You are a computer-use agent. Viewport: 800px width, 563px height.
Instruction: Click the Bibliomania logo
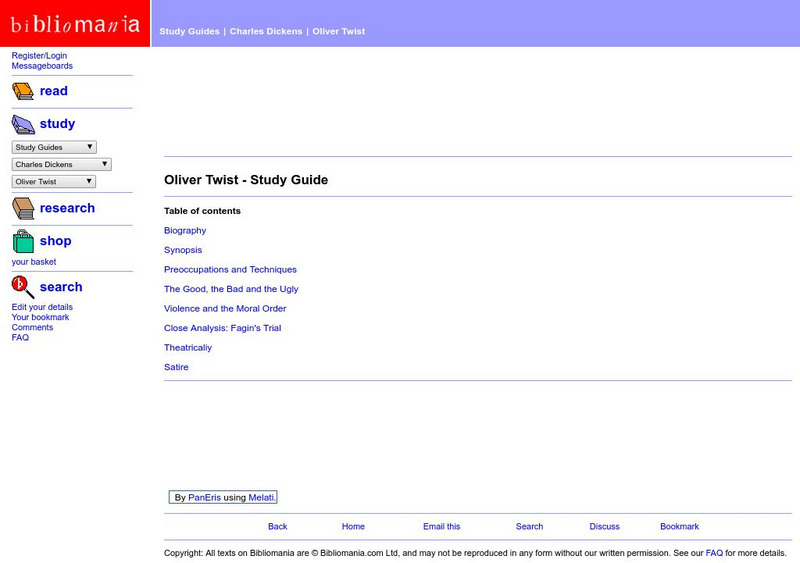75,23
